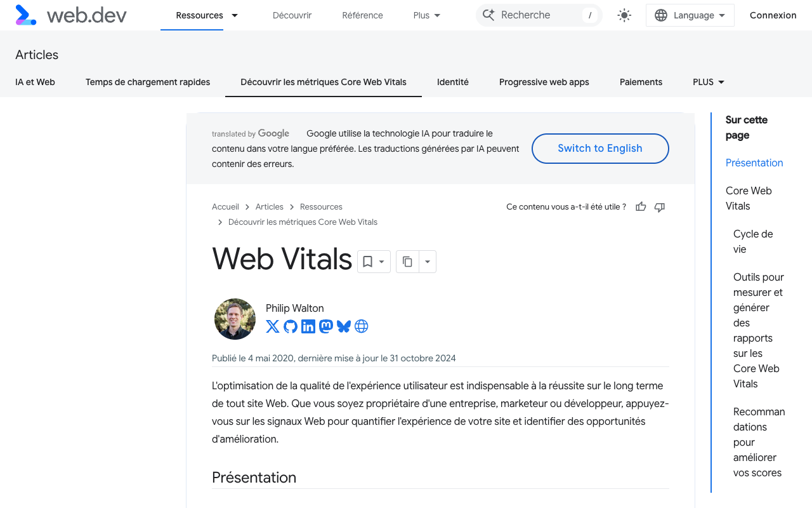Screen dimensions: 812x508
Task: Jump to Présentation in page contents
Action: coord(754,163)
